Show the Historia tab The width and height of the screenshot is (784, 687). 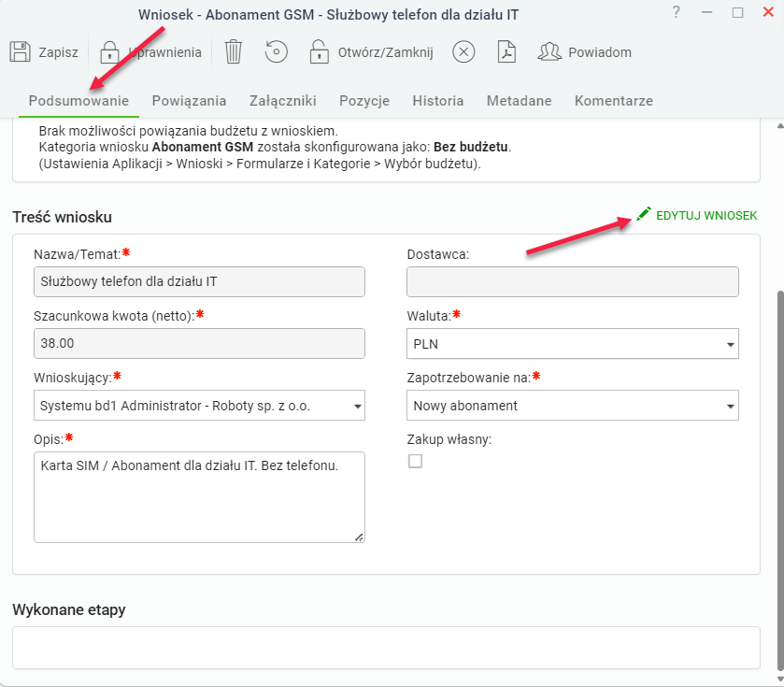pos(438,101)
